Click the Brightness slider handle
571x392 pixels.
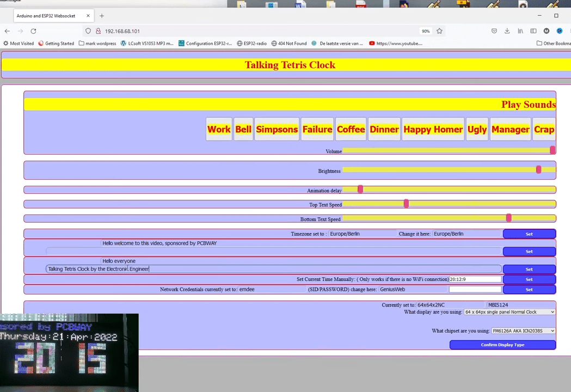538,170
